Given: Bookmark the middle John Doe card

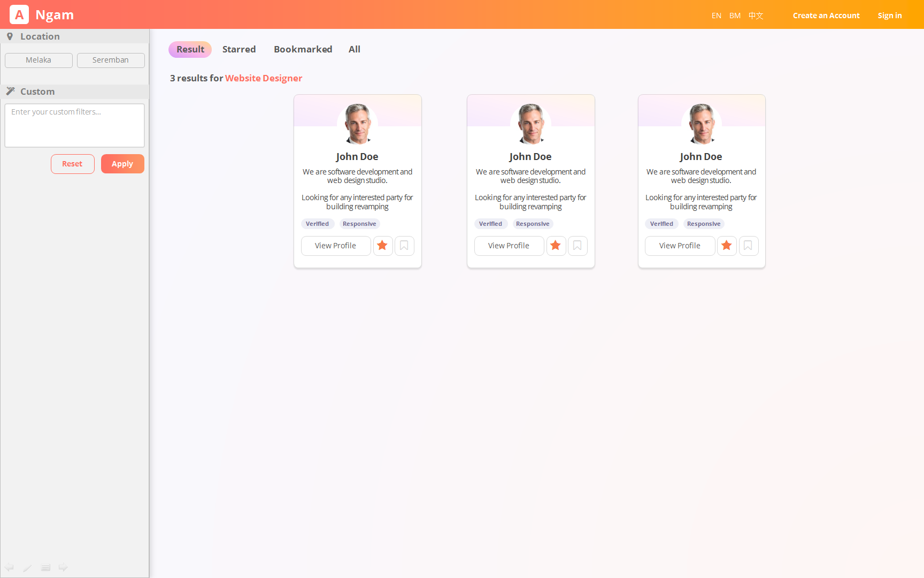Looking at the screenshot, I should pos(577,246).
